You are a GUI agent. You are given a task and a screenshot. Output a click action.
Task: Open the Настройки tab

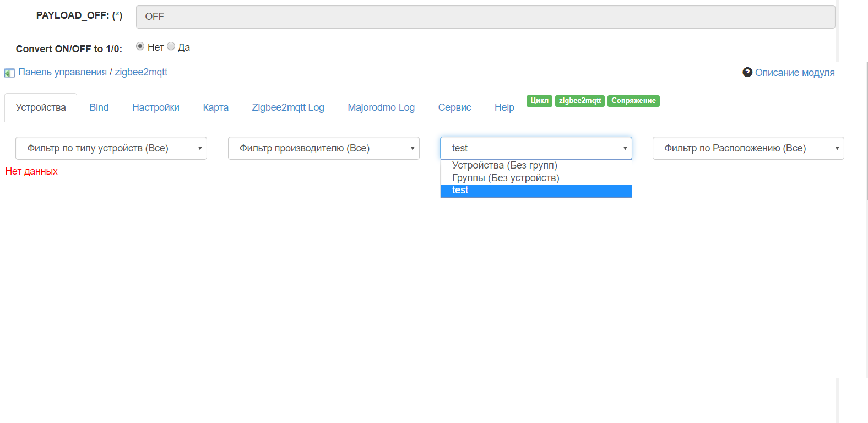pyautogui.click(x=156, y=107)
